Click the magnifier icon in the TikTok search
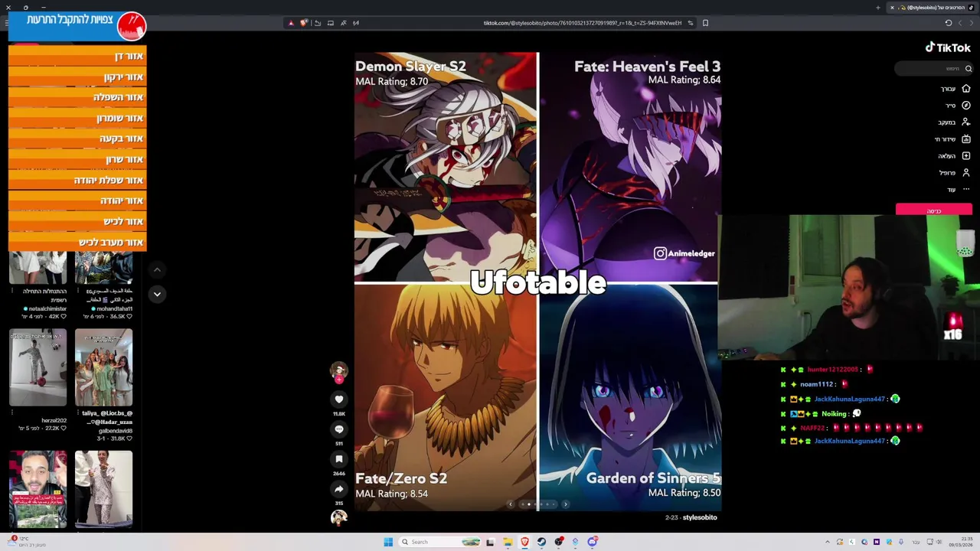This screenshot has height=551, width=980. pos(969,69)
